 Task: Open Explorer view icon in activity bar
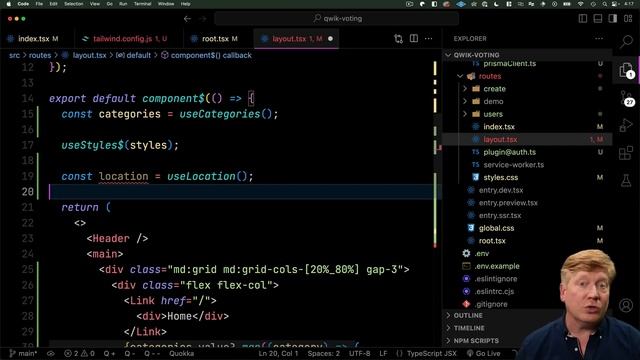pos(626,70)
